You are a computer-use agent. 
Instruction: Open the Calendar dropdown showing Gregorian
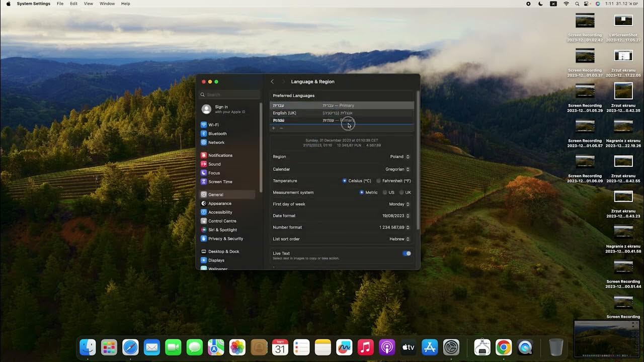(397, 169)
